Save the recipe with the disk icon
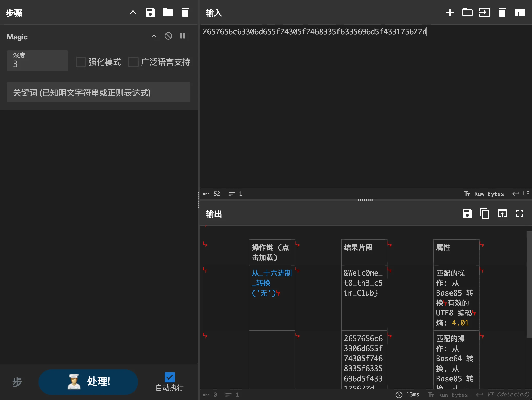The height and width of the screenshot is (400, 532). 150,12
